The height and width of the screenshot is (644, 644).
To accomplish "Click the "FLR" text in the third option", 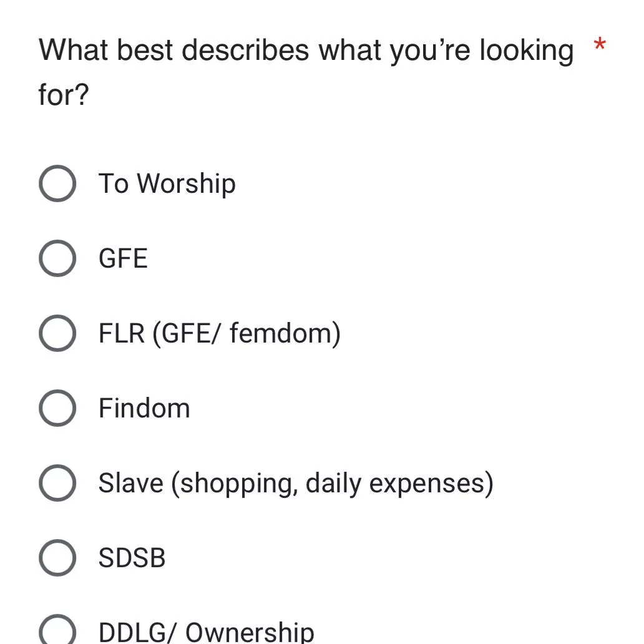I will (122, 333).
